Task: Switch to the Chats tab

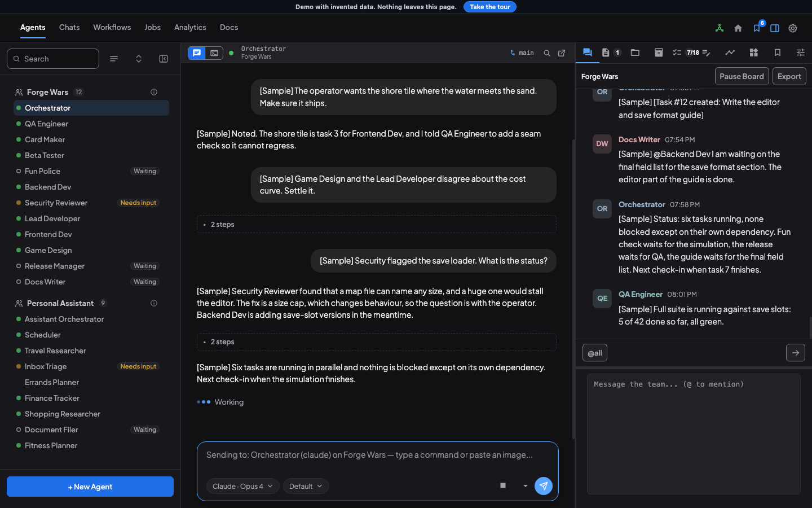Action: click(x=69, y=28)
